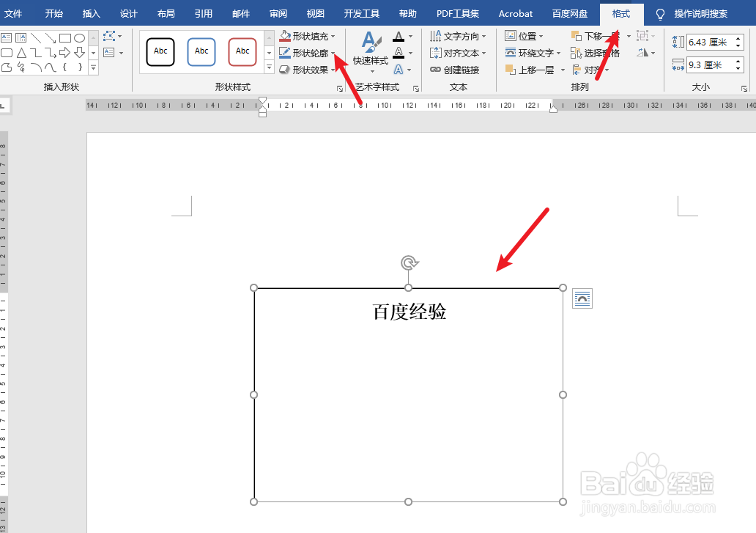Open 快速样式 WordArt styles
The width and height of the screenshot is (756, 533).
370,51
